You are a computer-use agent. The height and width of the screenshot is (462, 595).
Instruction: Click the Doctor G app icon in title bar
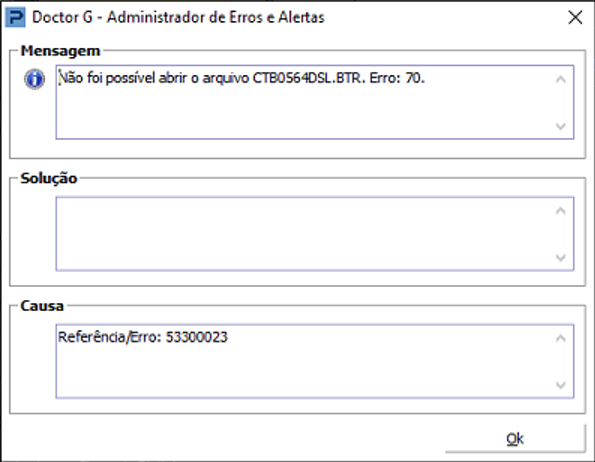coord(16,17)
